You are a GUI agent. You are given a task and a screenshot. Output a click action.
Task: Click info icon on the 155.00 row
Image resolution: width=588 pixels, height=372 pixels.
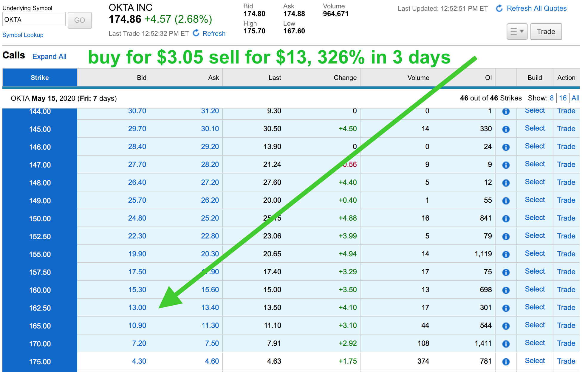506,254
